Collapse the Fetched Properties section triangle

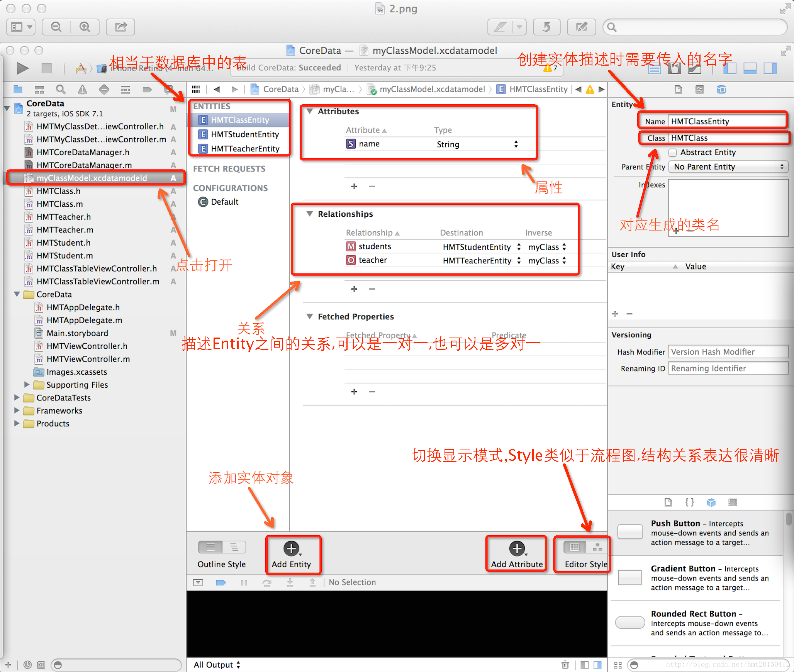[x=309, y=317]
